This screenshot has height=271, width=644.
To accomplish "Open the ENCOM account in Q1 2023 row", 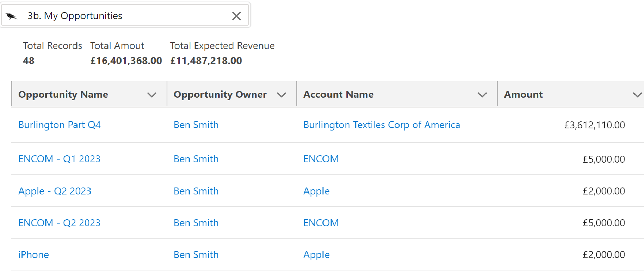I will coord(321,159).
